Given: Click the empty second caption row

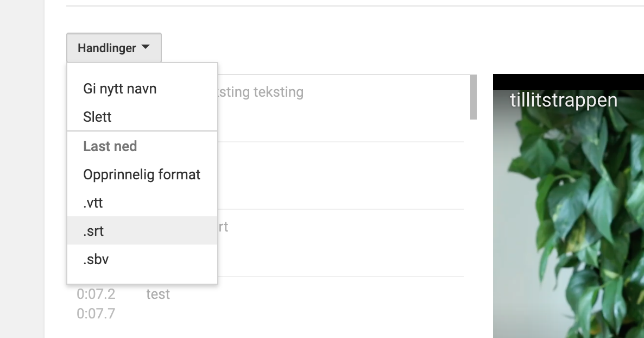Looking at the screenshot, I should click(341, 176).
